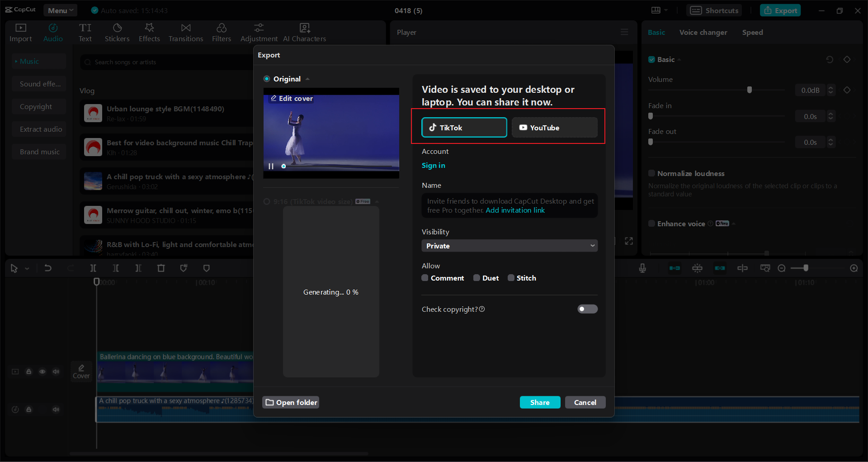Click Edit cover on video preview
The width and height of the screenshot is (868, 462).
[x=292, y=98]
